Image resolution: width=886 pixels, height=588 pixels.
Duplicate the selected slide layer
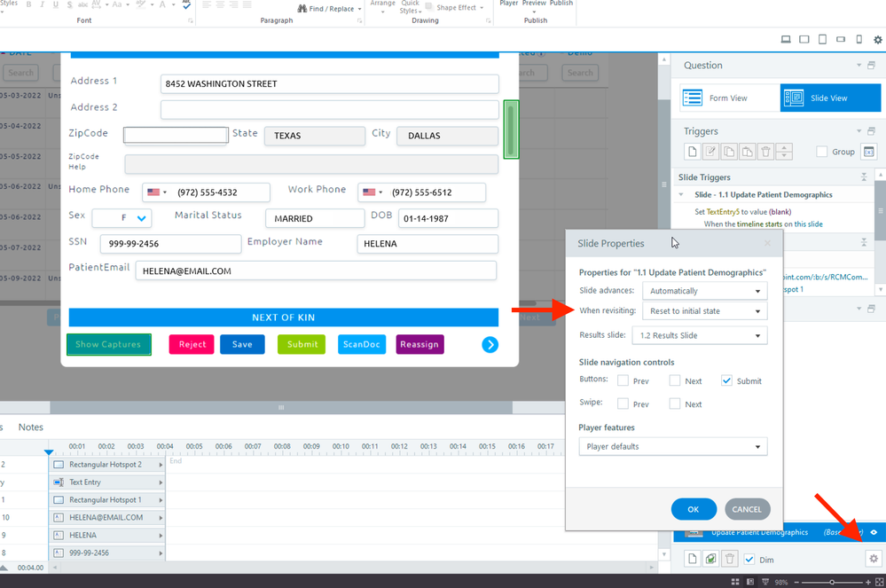[710, 559]
